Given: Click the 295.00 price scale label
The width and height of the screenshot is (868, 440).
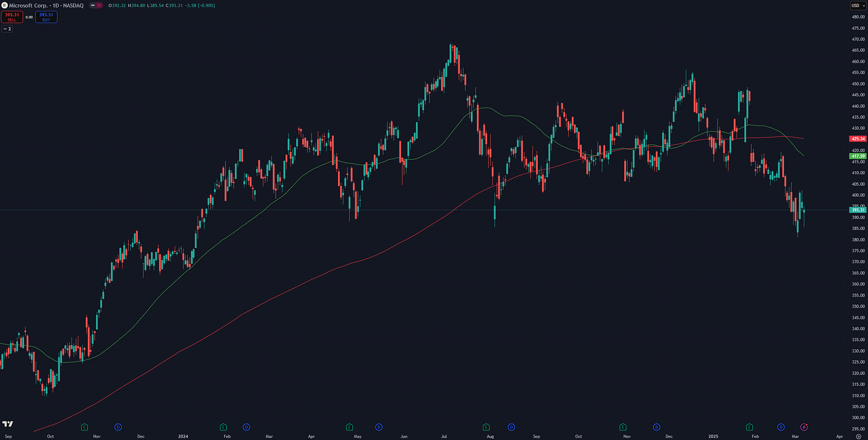Looking at the screenshot, I should (x=858, y=429).
